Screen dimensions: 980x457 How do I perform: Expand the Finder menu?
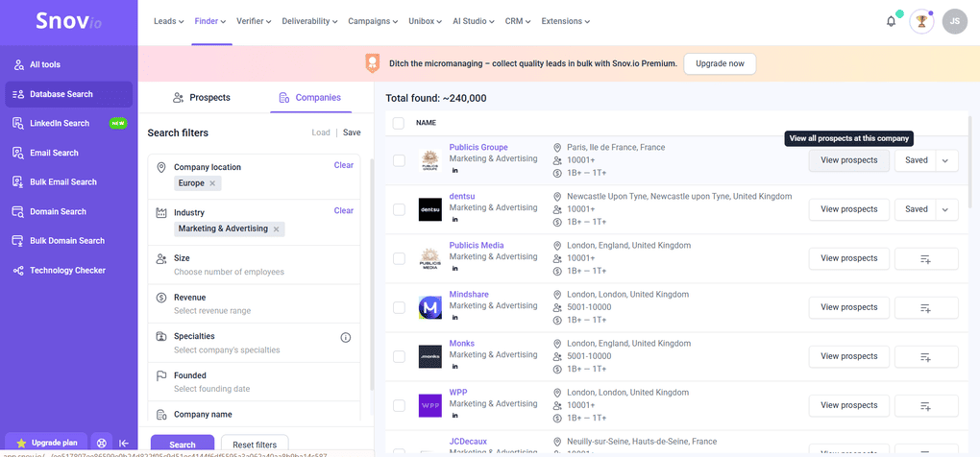coord(210,21)
